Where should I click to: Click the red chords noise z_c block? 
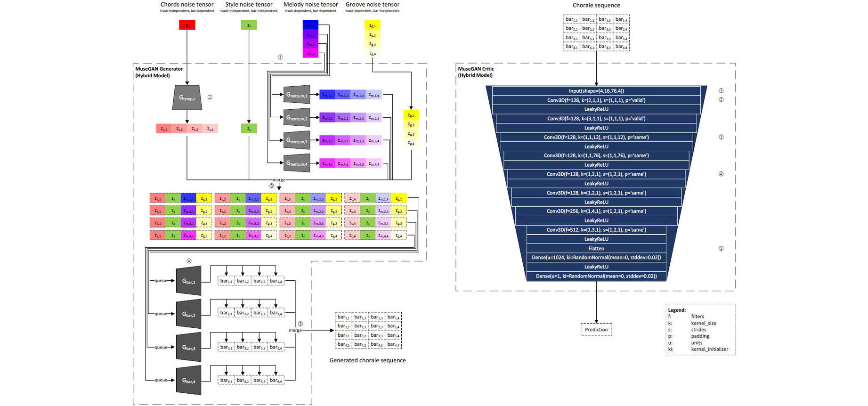coord(187,25)
